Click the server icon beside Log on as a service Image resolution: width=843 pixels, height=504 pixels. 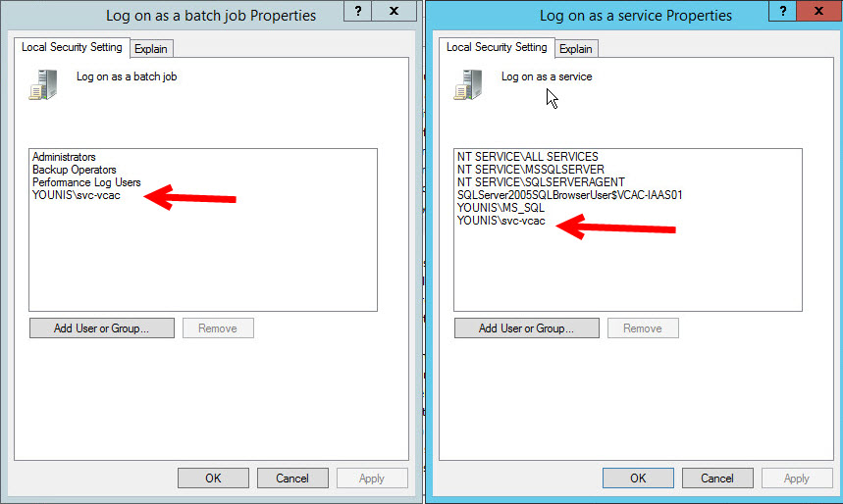point(469,83)
